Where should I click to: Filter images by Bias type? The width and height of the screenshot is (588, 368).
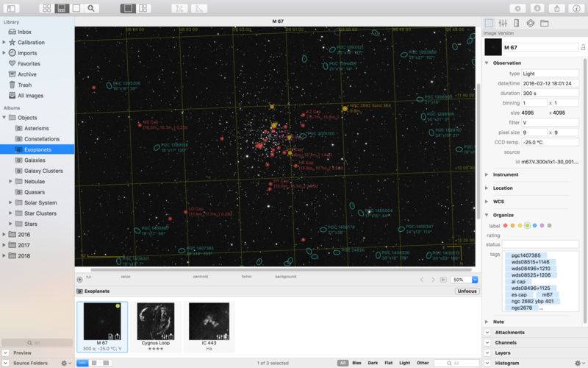click(x=356, y=363)
